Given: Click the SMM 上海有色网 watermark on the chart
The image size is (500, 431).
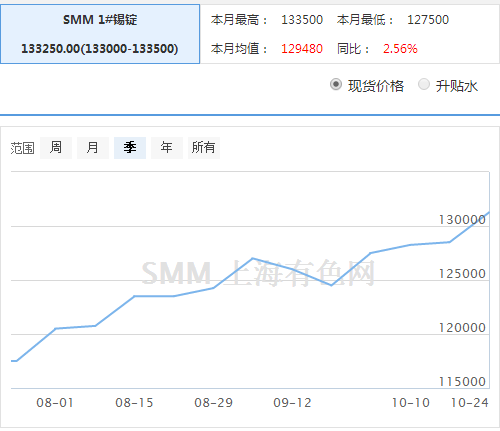Looking at the screenshot, I should click(x=258, y=273).
